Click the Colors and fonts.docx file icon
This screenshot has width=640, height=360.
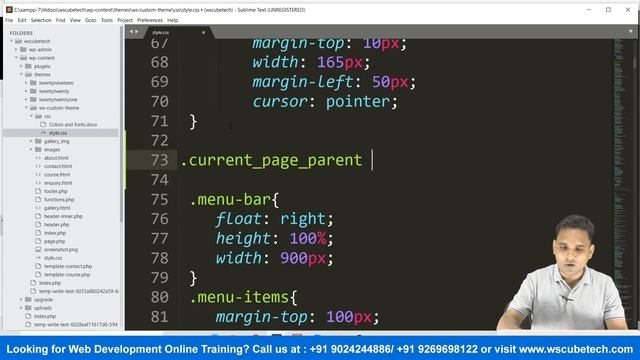[x=43, y=124]
